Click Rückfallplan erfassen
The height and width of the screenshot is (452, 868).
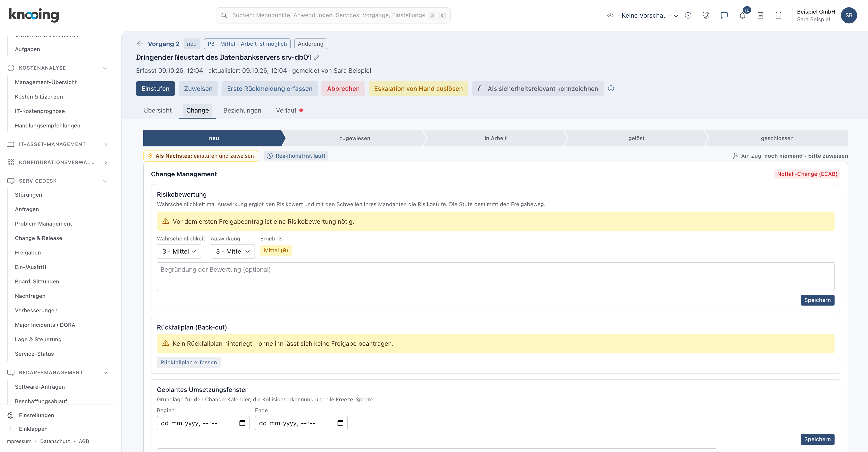coord(189,363)
